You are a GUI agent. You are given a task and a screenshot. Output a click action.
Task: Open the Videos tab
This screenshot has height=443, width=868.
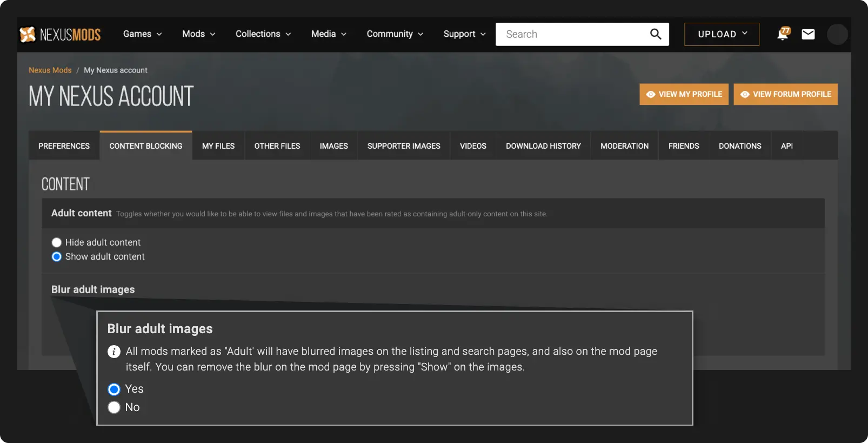(473, 146)
